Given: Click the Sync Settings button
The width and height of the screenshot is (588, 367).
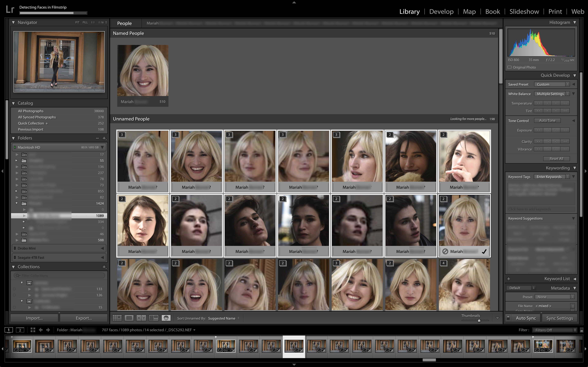Looking at the screenshot, I should [x=560, y=318].
